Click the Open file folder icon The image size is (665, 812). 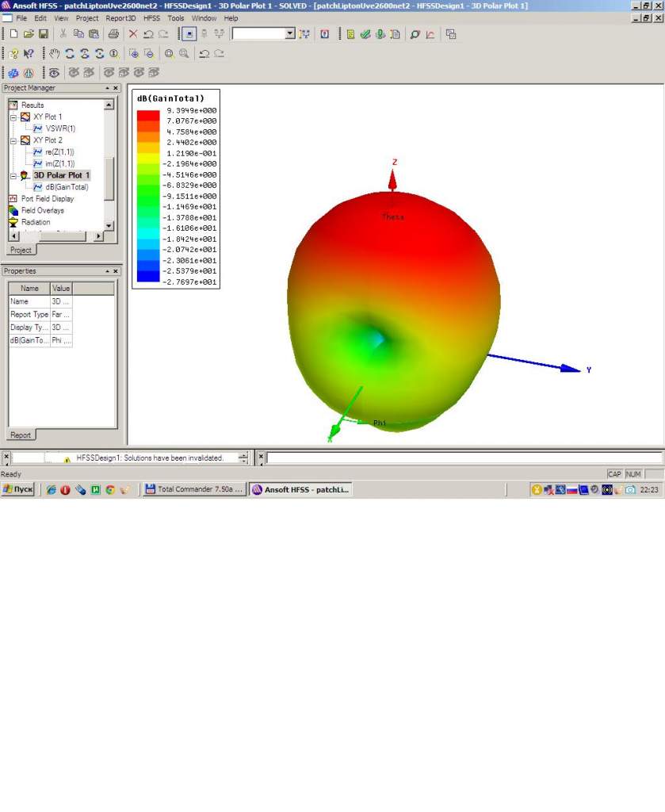pos(29,34)
